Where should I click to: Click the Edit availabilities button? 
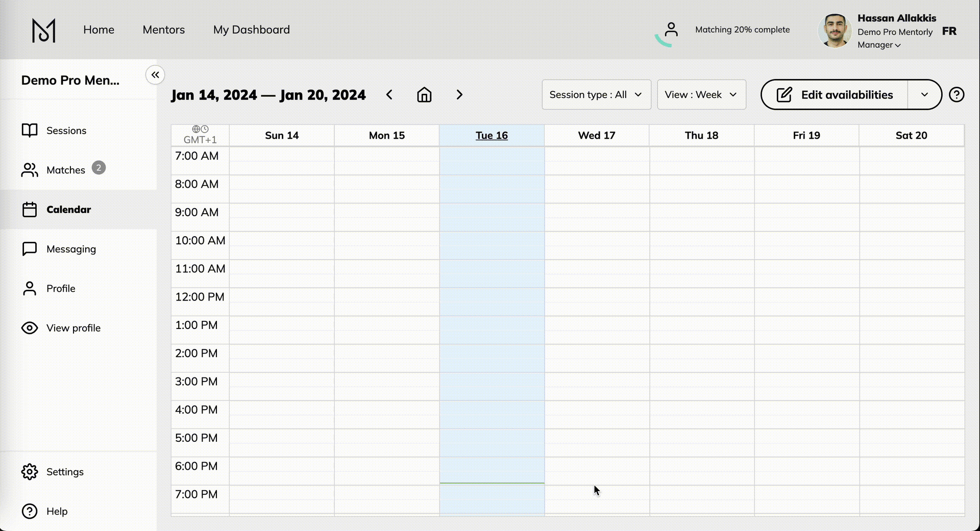click(x=835, y=95)
